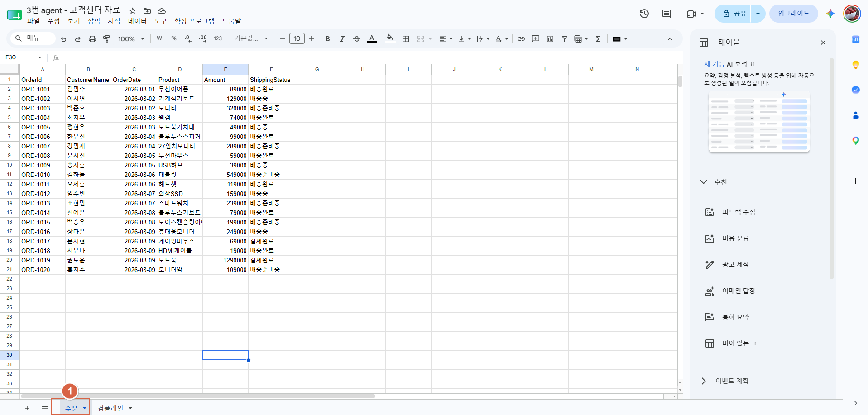This screenshot has height=415, width=868.
Task: Expand the 이벤트 계획 section
Action: coord(724,381)
